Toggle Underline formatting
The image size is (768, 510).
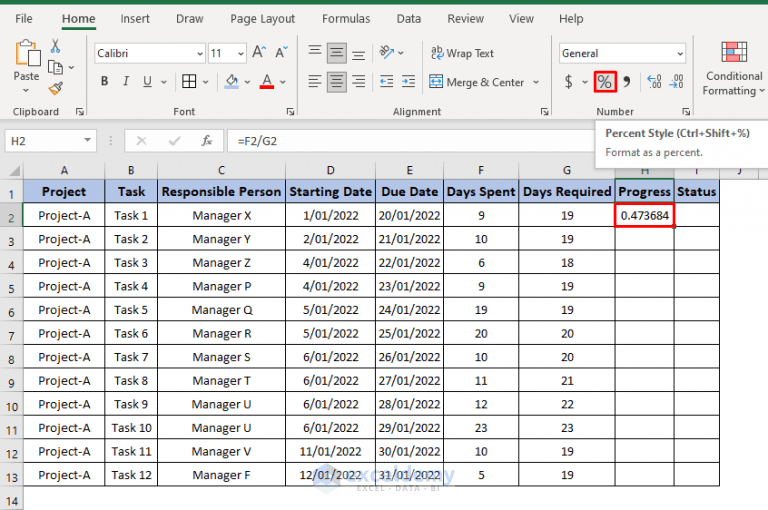tap(147, 81)
